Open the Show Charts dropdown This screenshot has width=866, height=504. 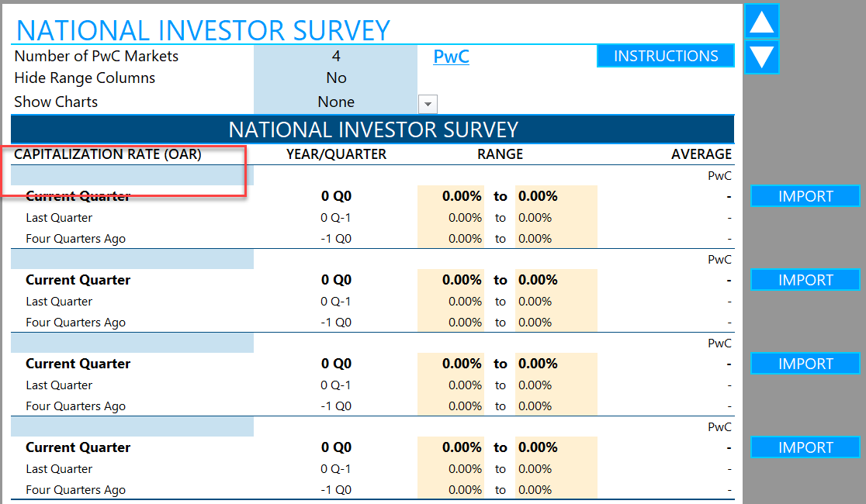coord(428,104)
